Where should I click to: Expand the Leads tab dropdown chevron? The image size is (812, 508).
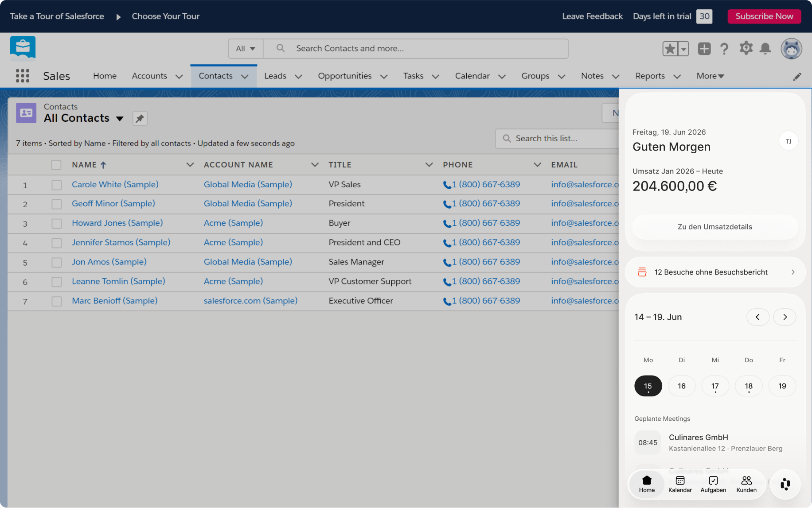click(x=298, y=77)
